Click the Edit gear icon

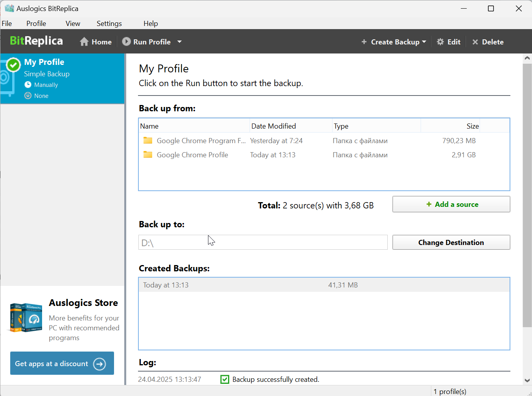point(440,42)
